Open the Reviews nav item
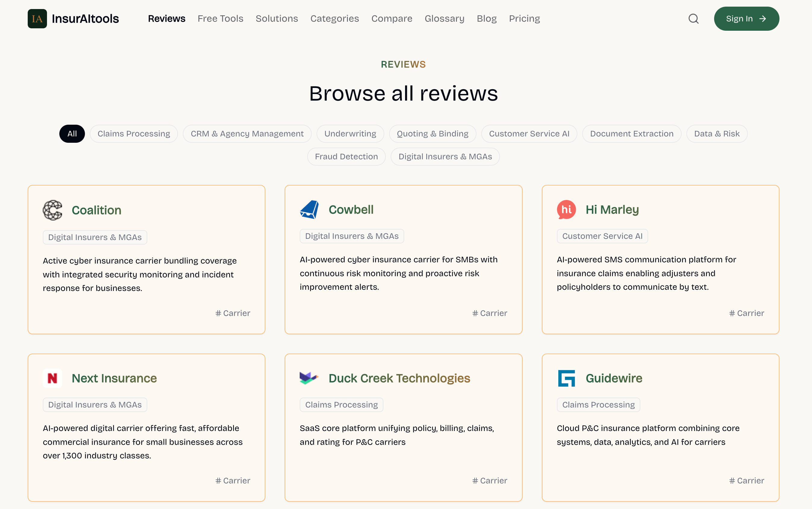This screenshot has width=812, height=509. point(167,18)
